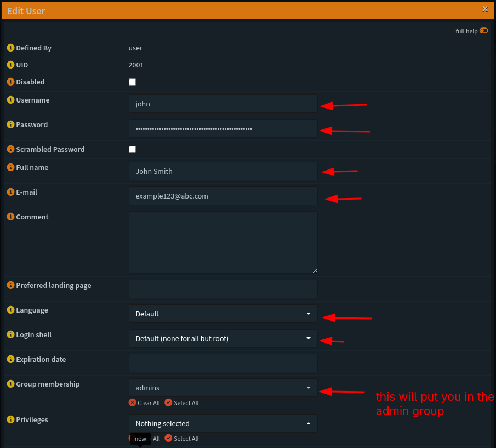
Task: Open the Group membership admins dropdown
Action: (223, 388)
